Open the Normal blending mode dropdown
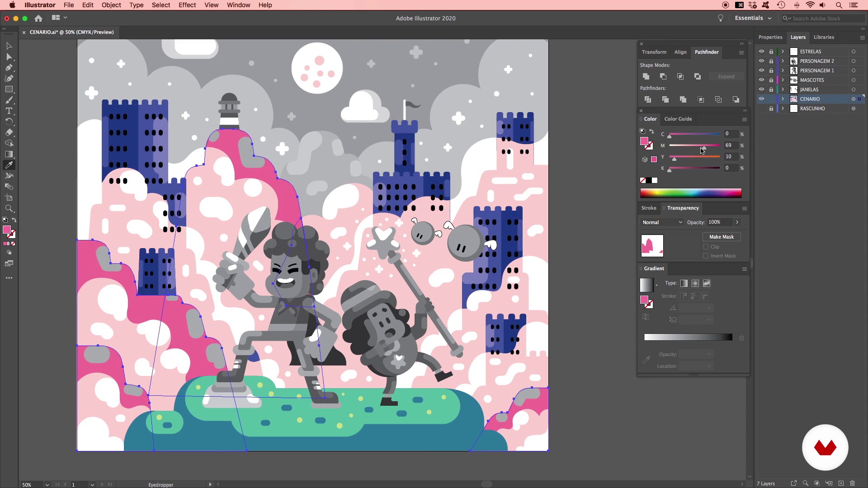Viewport: 868px width, 488px height. tap(662, 222)
